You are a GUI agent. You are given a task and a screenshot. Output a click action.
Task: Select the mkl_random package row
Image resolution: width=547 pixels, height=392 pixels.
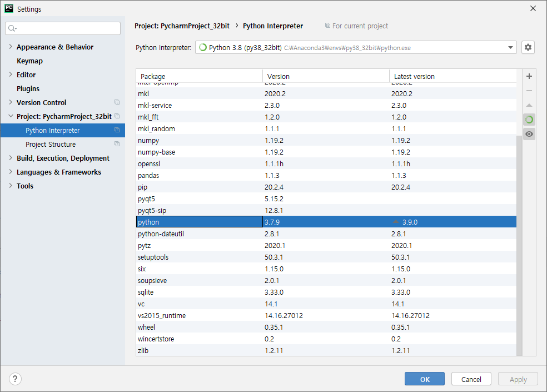click(326, 129)
